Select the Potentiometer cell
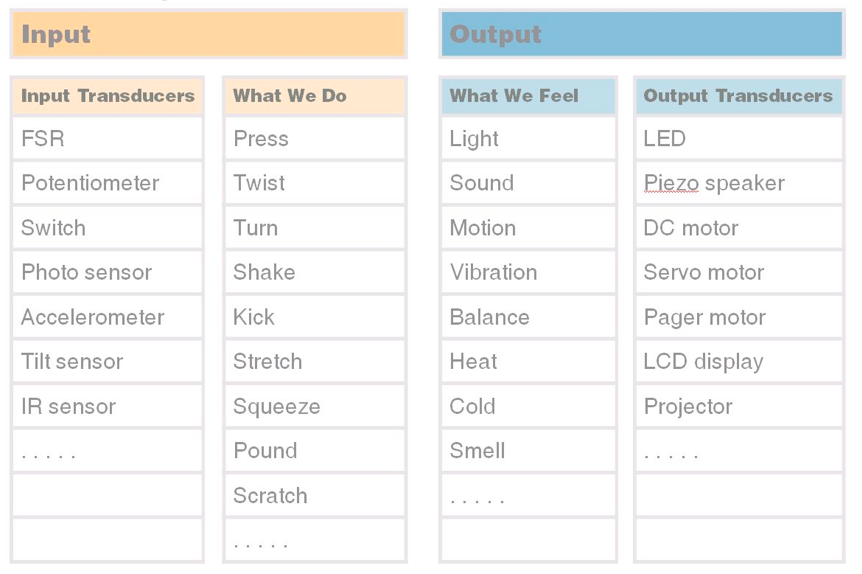862x574 pixels. [x=107, y=183]
